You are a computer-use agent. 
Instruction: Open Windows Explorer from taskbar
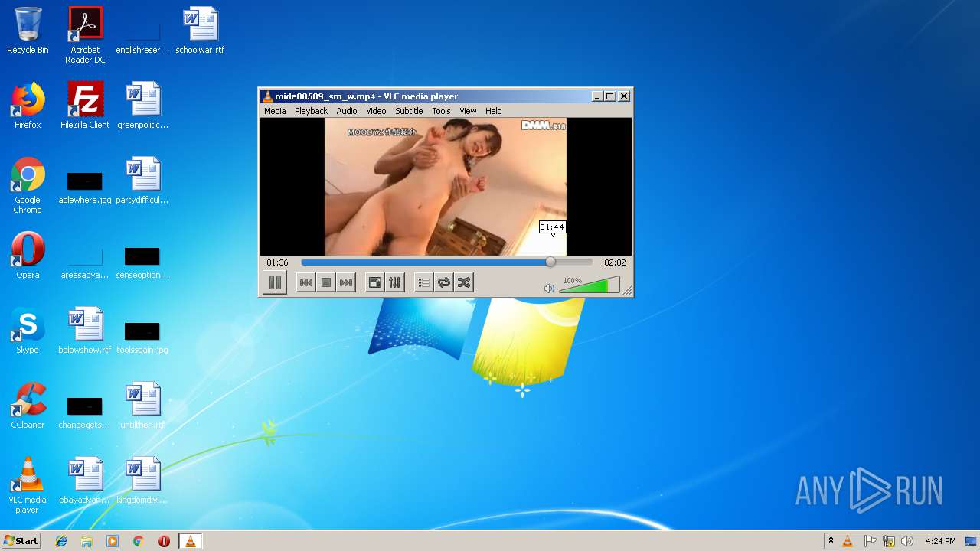(87, 541)
